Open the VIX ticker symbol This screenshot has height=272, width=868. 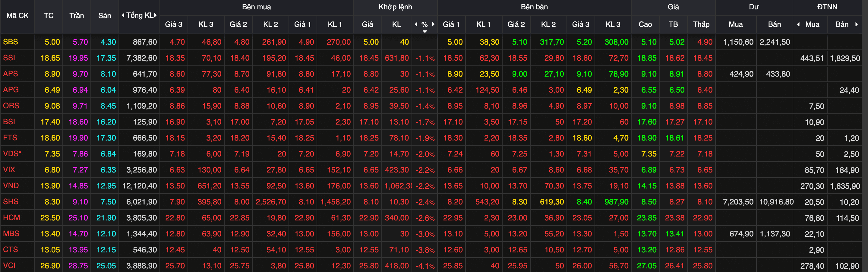click(x=9, y=169)
